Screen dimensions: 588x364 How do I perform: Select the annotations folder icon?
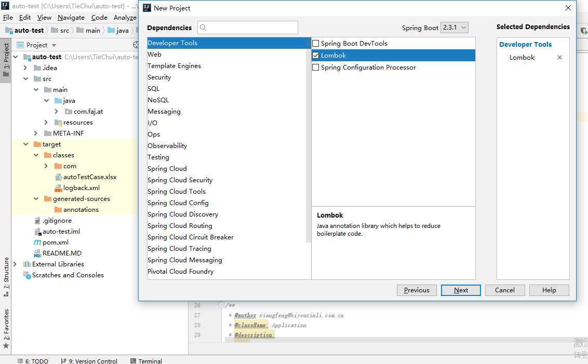[58, 210]
